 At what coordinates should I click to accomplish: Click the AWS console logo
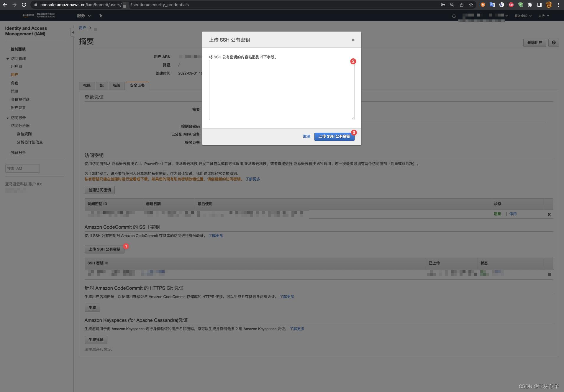(x=39, y=15)
